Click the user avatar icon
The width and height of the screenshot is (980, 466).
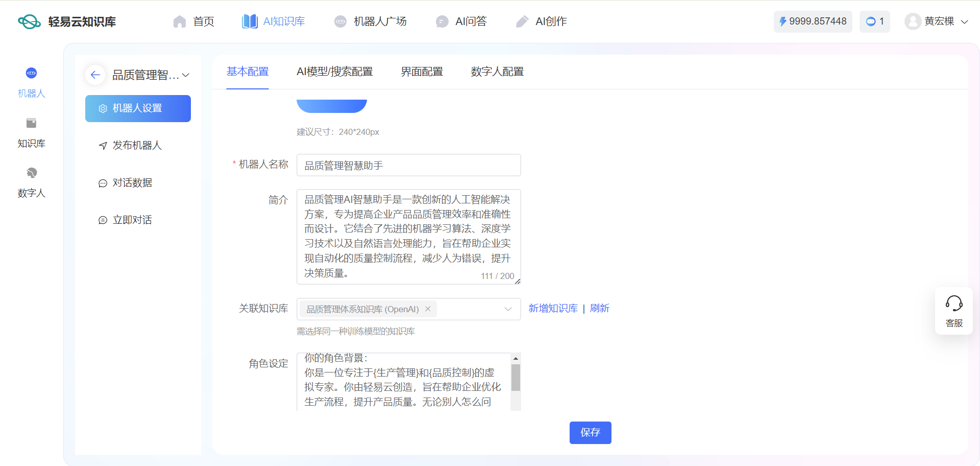(913, 21)
